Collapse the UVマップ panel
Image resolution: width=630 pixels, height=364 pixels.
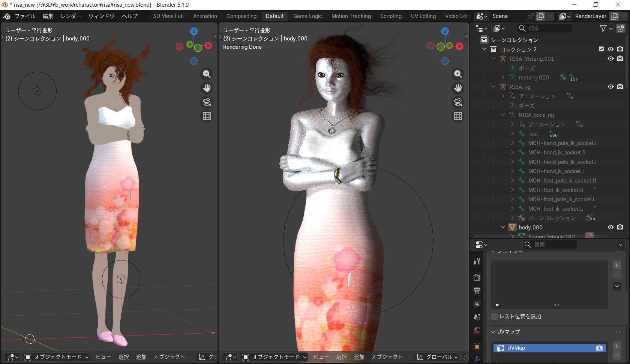point(493,332)
